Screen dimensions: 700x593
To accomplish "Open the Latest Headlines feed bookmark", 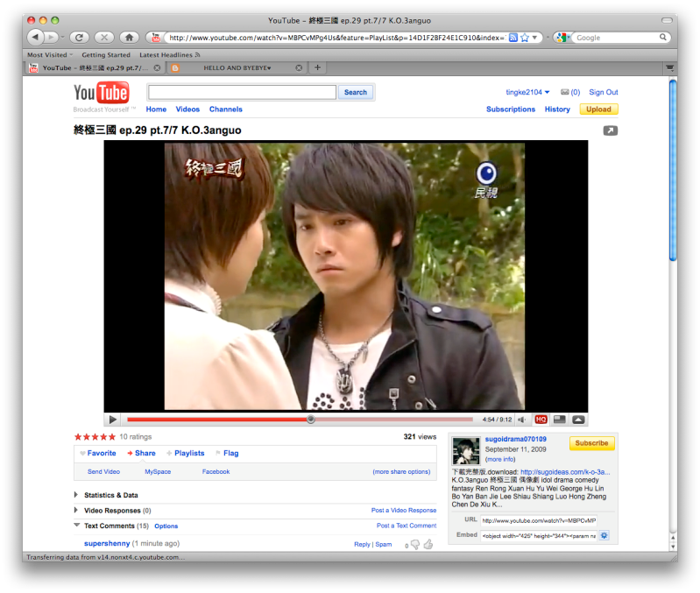I will (x=170, y=55).
